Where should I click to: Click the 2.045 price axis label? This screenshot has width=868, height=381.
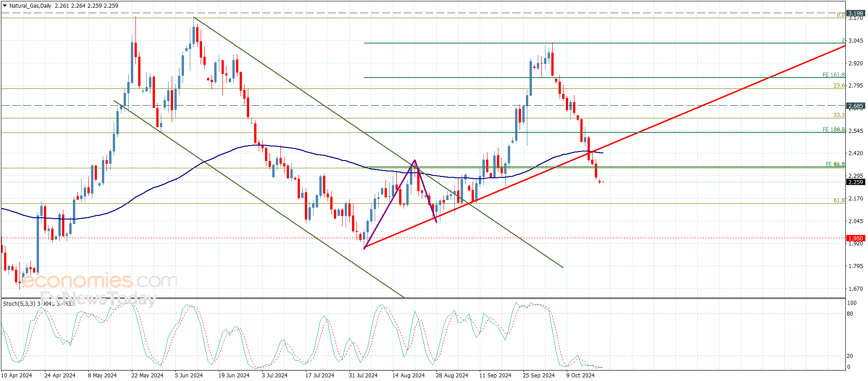coord(855,221)
